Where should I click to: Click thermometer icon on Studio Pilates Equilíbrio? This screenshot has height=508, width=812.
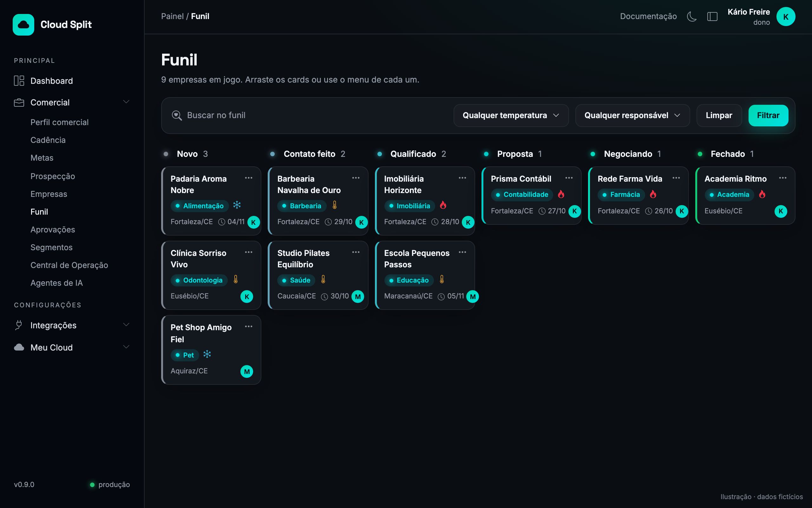[x=323, y=279]
